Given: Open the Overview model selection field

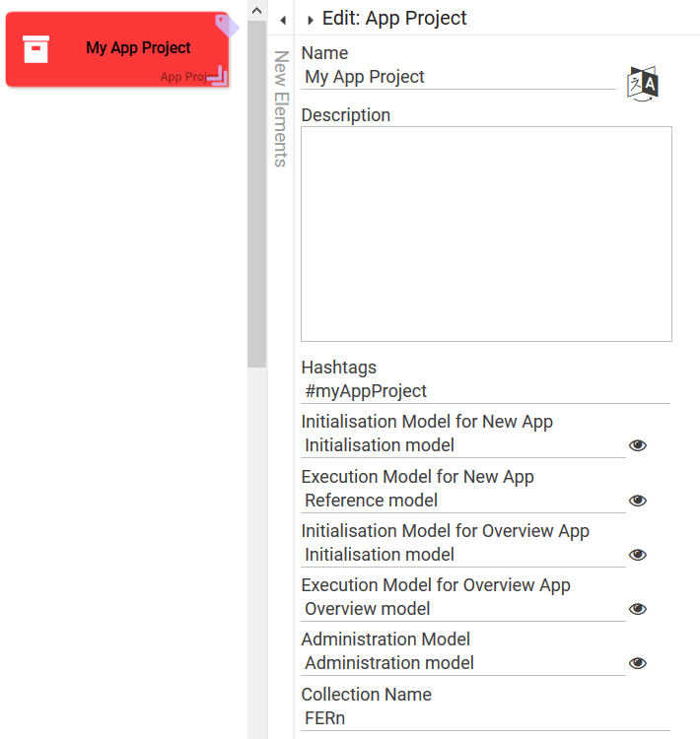Looking at the screenshot, I should (x=462, y=609).
